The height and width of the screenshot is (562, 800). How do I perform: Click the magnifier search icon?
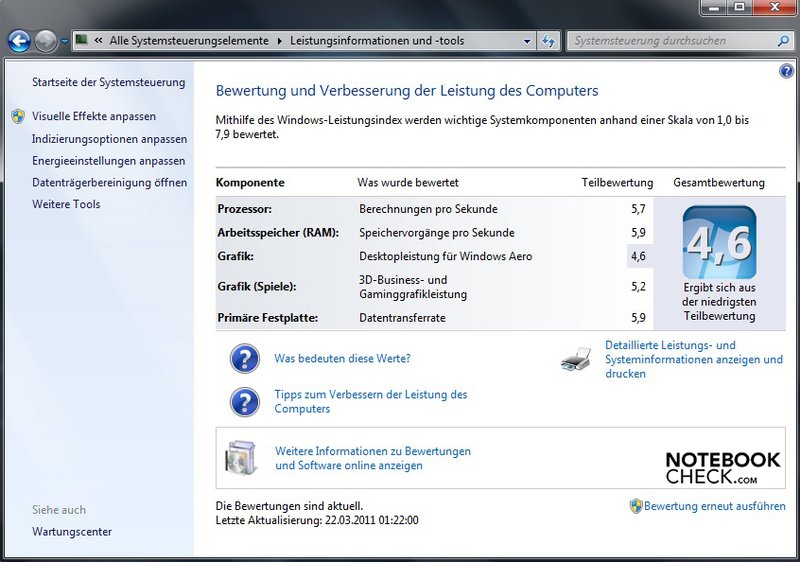783,41
